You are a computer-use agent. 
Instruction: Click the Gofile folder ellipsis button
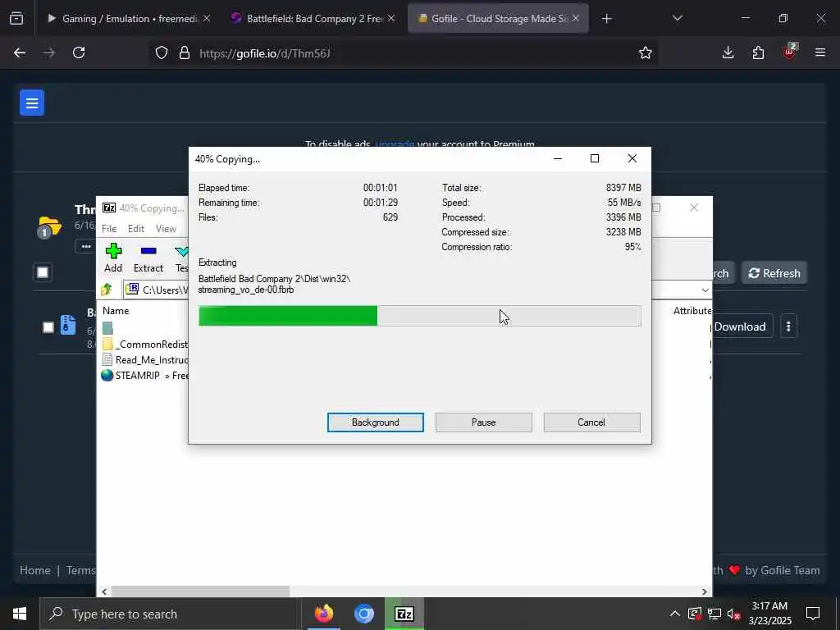point(85,246)
